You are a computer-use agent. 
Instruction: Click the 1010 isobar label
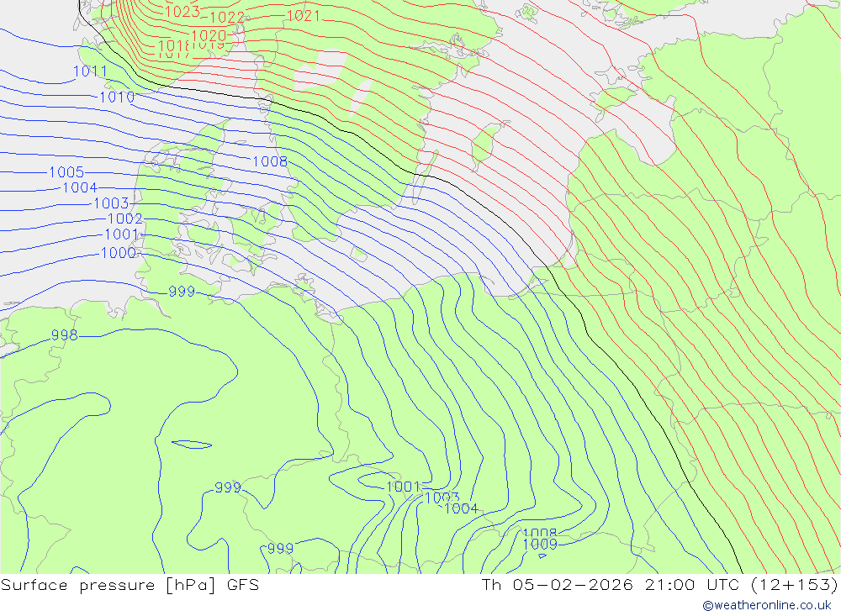tap(117, 97)
